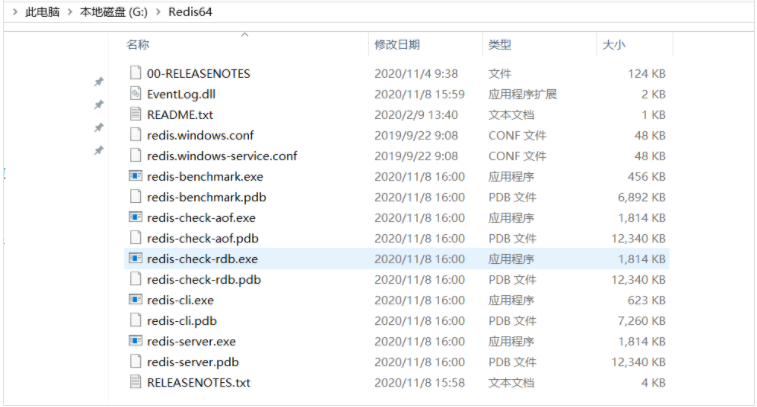
Task: Click the redis-check-rdb.pdb file icon
Action: [x=136, y=279]
